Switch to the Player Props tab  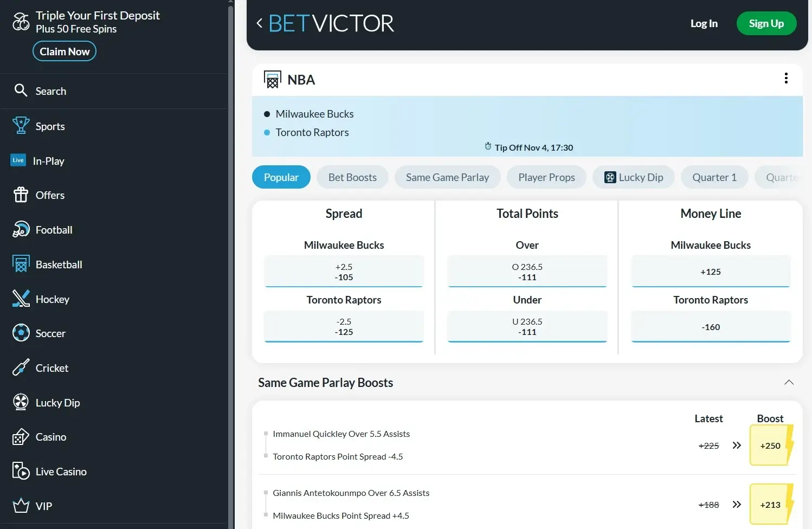click(x=546, y=177)
